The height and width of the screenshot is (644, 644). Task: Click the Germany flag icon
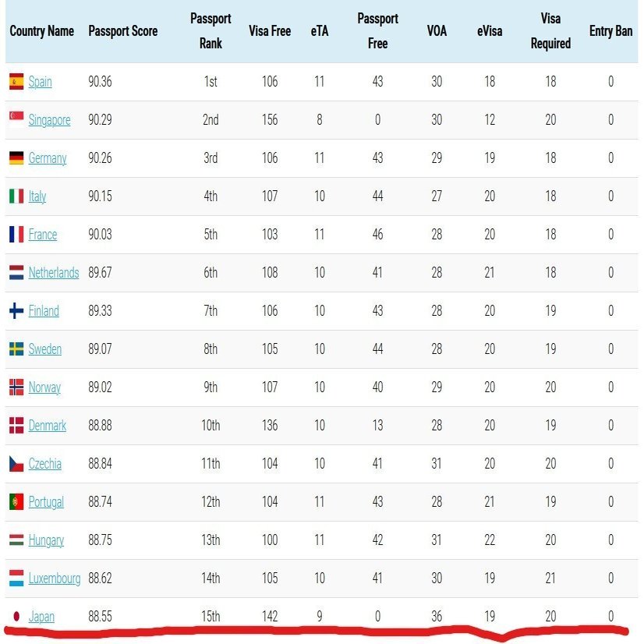click(x=16, y=157)
